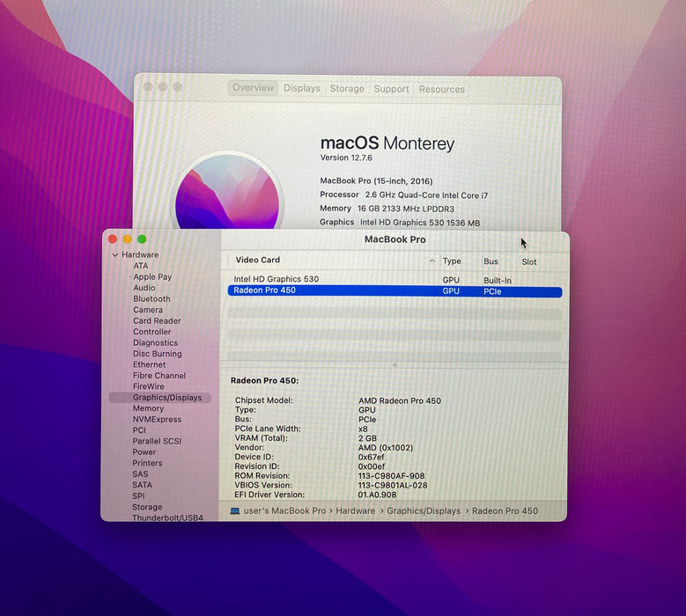This screenshot has height=616, width=686.
Task: Select Apple Pay in the sidebar
Action: point(152,276)
